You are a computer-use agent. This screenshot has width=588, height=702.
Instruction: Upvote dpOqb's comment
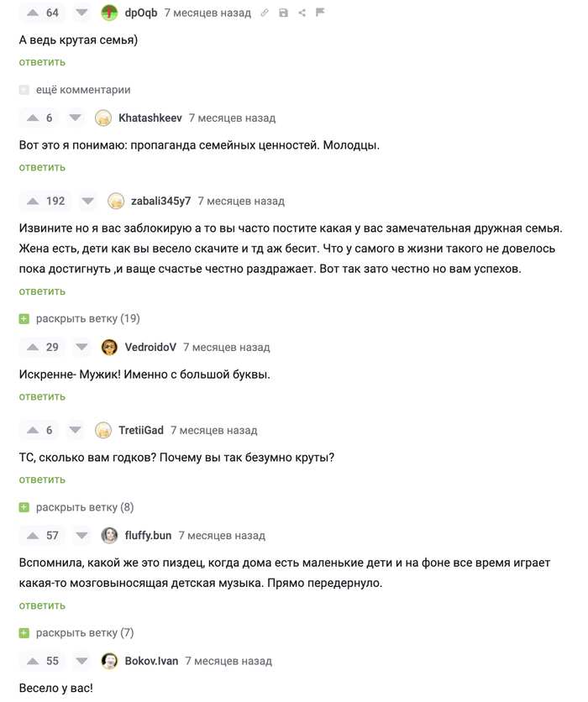(33, 13)
